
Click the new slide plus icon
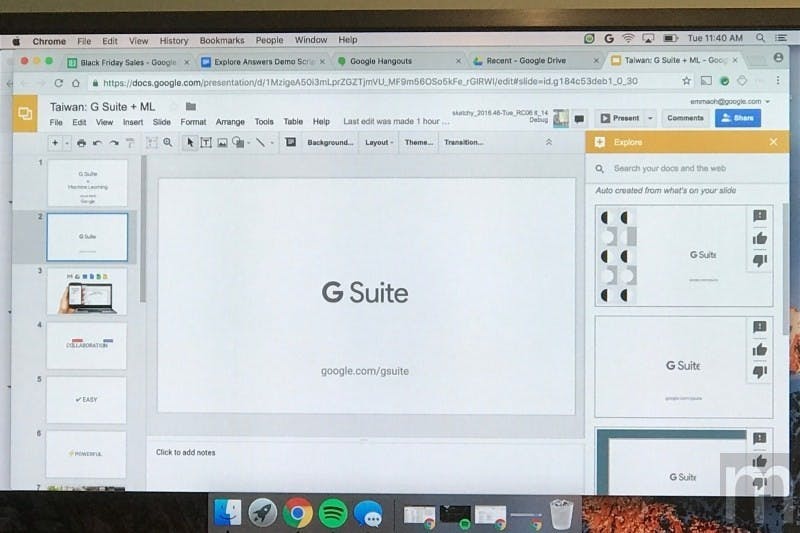(55, 143)
